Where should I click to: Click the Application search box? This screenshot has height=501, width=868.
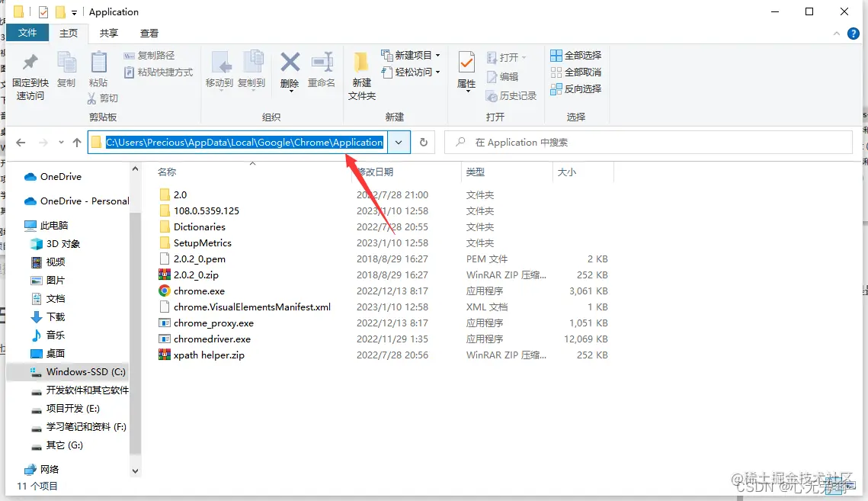(x=649, y=143)
